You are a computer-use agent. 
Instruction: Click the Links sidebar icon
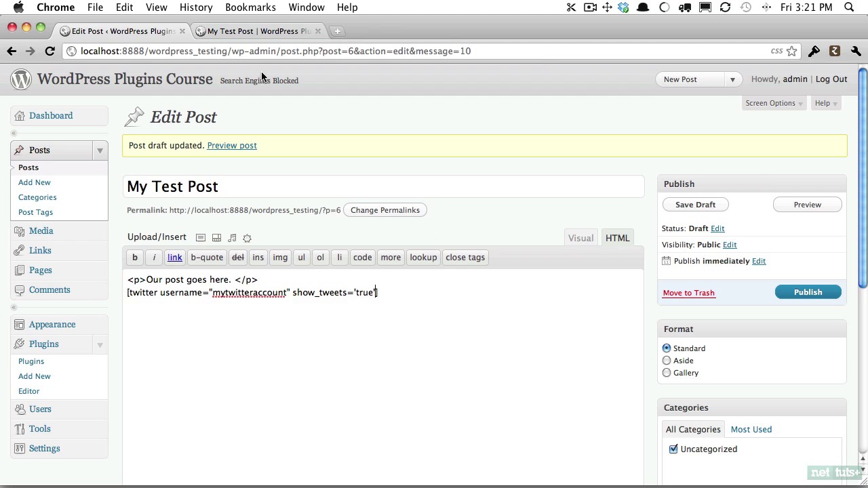(x=19, y=251)
